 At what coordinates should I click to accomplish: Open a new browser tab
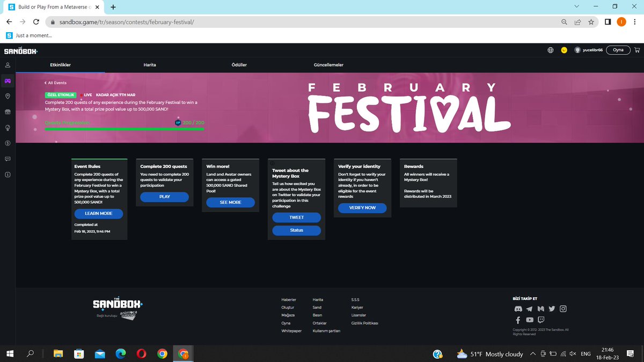tap(113, 7)
